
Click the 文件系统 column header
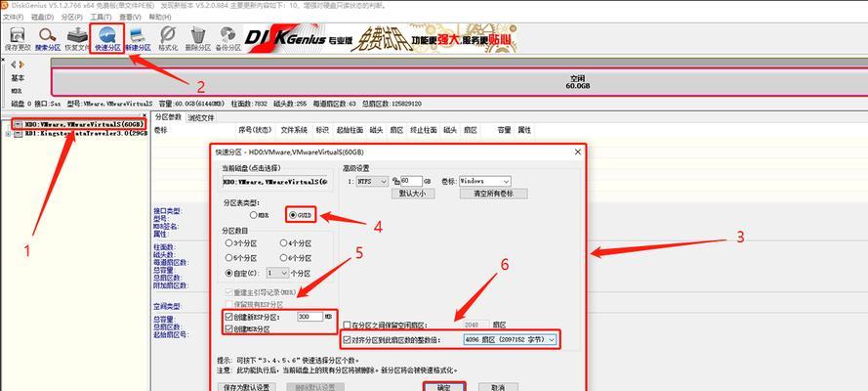tap(294, 130)
